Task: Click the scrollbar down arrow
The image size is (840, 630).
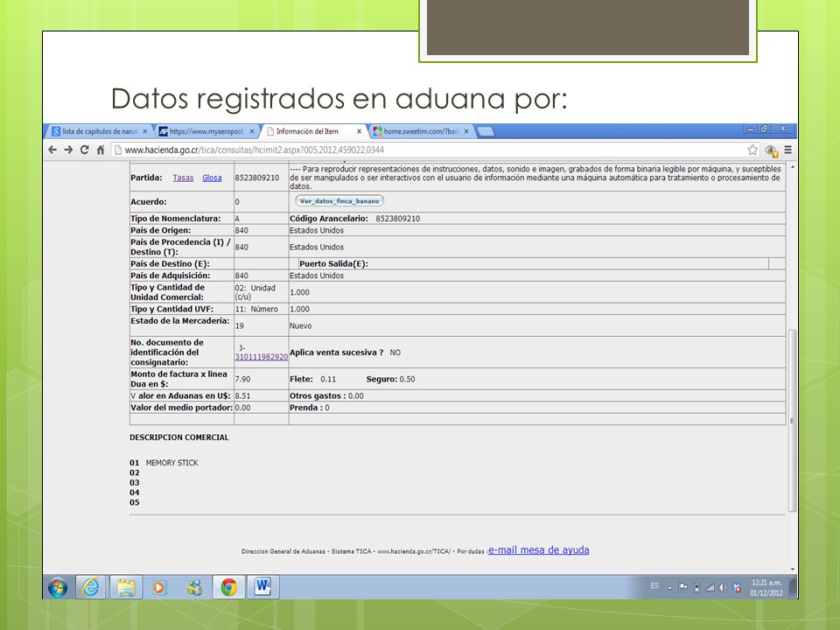Action: click(793, 570)
